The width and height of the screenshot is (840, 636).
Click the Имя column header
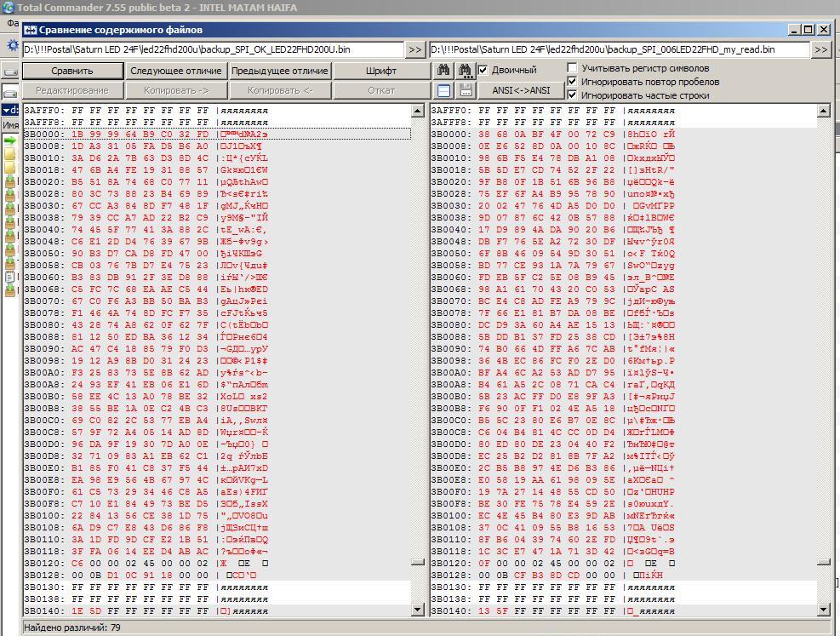click(10, 125)
